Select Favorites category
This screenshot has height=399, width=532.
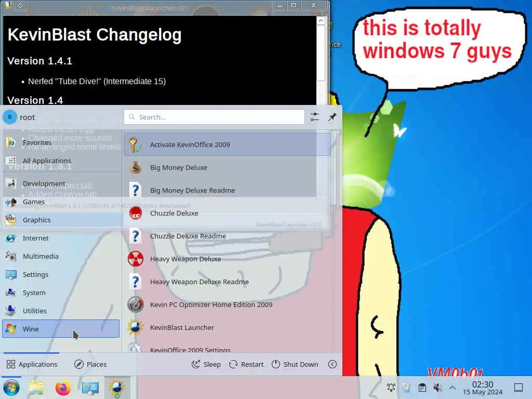coord(61,142)
